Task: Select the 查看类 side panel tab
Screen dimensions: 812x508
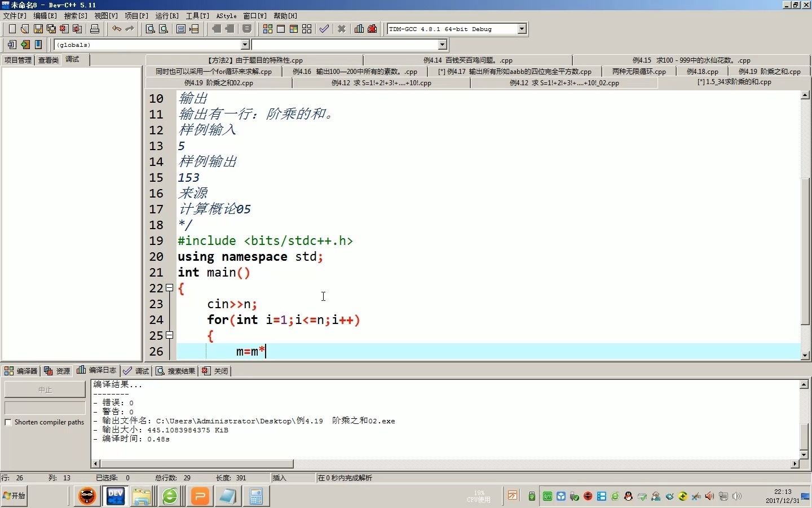Action: point(48,60)
